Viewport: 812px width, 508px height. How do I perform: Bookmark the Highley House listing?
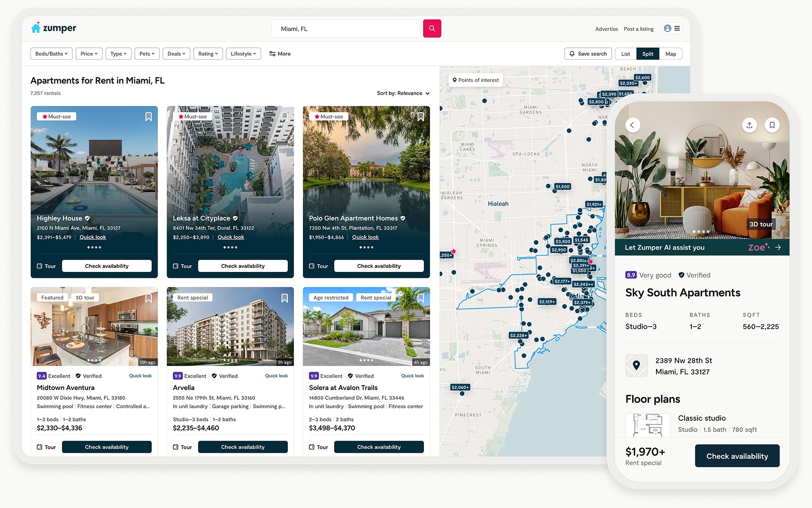(x=149, y=117)
